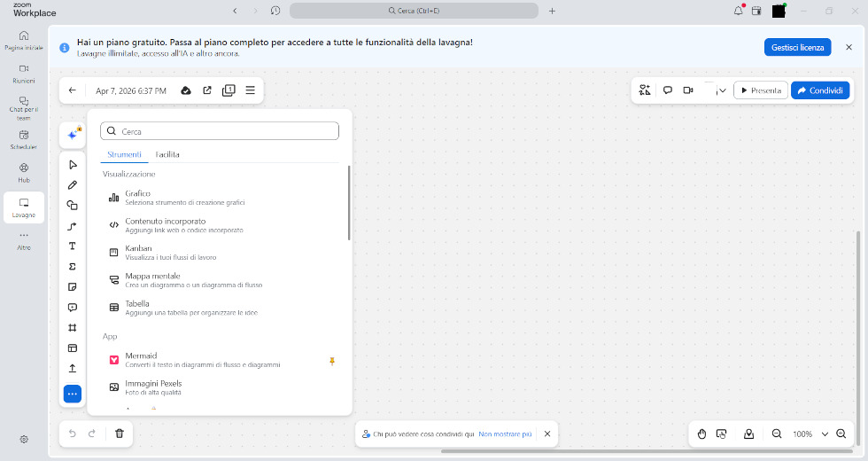Zoom out with minus magnifier
Screen dimensions: 868x461
(x=777, y=434)
